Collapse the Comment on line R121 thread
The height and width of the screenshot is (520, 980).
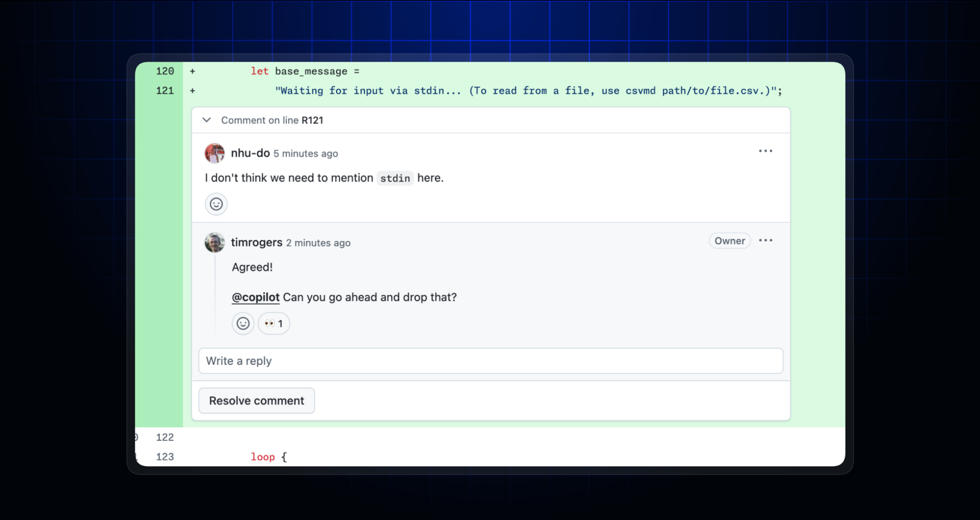tap(207, 120)
